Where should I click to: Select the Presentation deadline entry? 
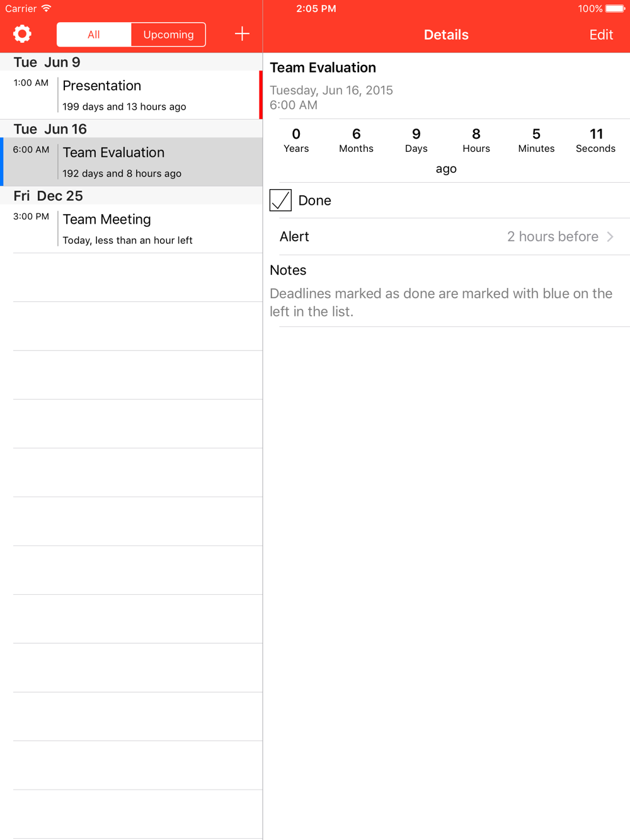coord(131,95)
